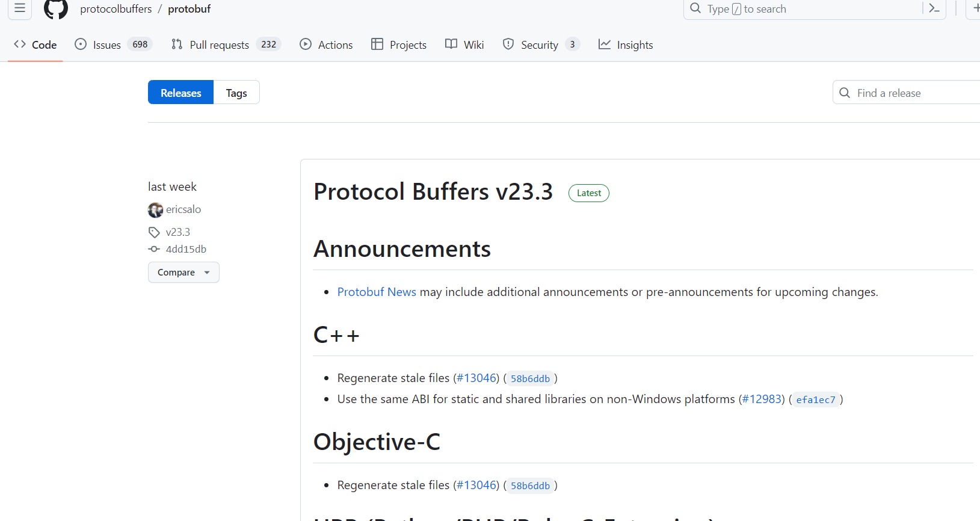Open commit efa1ec7 link
This screenshot has height=521, width=980.
pos(816,399)
